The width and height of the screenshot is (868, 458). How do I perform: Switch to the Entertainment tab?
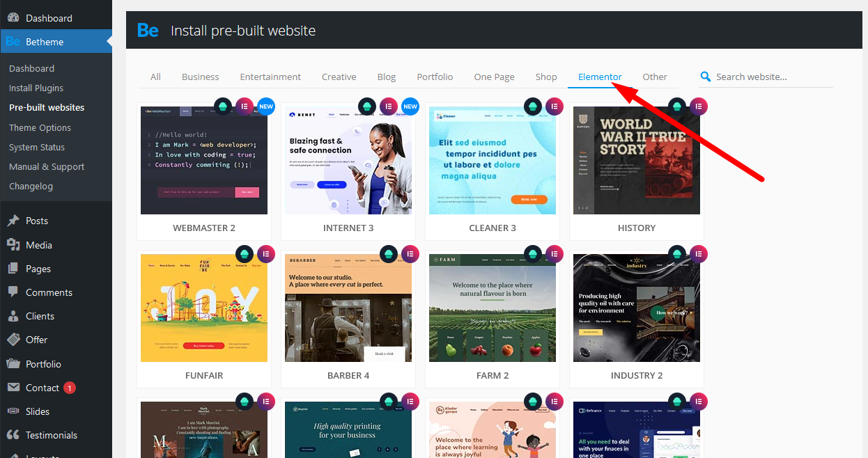pyautogui.click(x=270, y=77)
